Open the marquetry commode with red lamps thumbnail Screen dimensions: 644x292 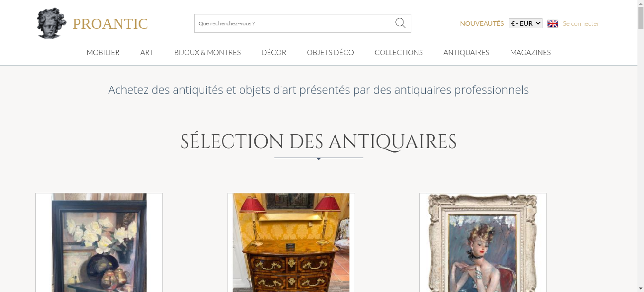pos(291,242)
